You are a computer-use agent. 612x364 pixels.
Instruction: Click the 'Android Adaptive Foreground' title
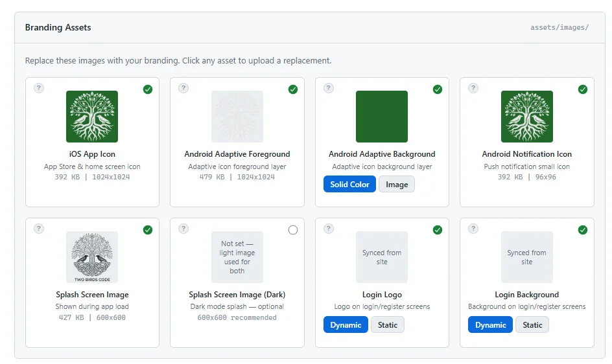click(237, 154)
